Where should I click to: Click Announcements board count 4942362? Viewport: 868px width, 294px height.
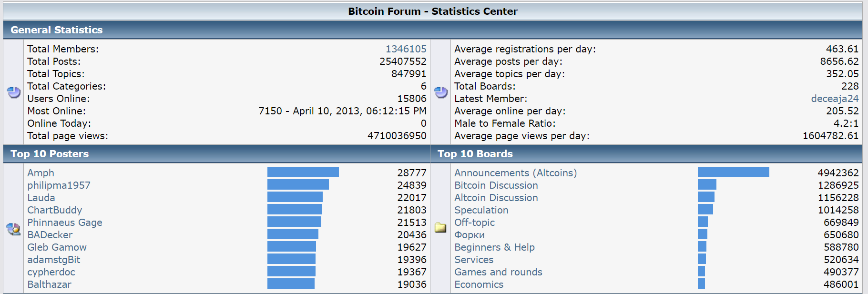(x=838, y=173)
